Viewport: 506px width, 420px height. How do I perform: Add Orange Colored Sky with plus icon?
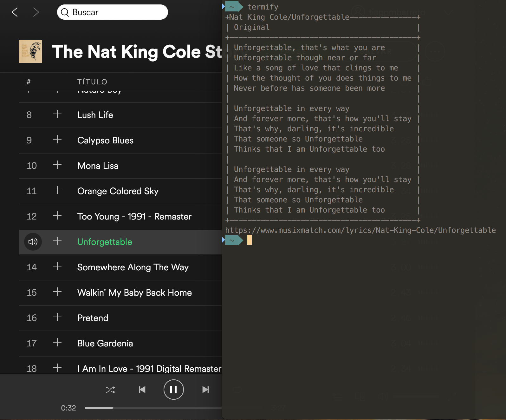click(57, 190)
